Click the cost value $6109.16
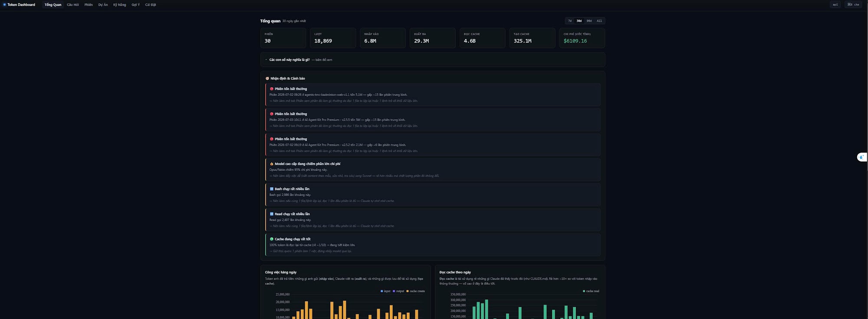The height and width of the screenshot is (319, 868). point(575,41)
